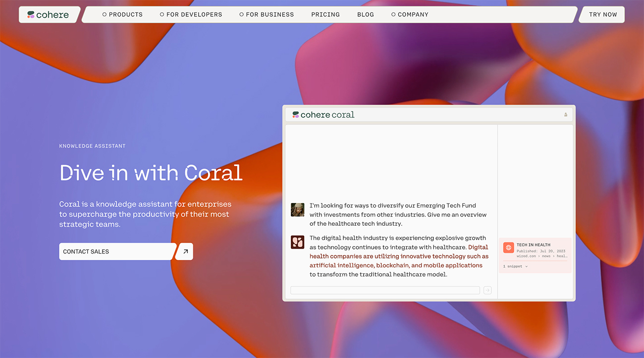Open the Blog from the navbar
This screenshot has height=358, width=644.
tap(366, 15)
